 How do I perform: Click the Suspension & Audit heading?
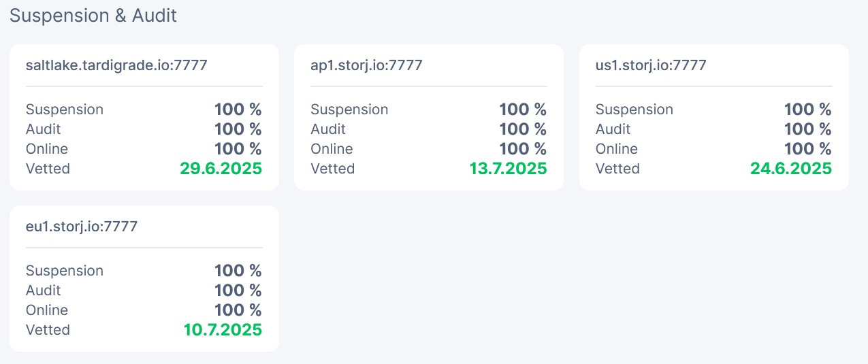pos(93,16)
